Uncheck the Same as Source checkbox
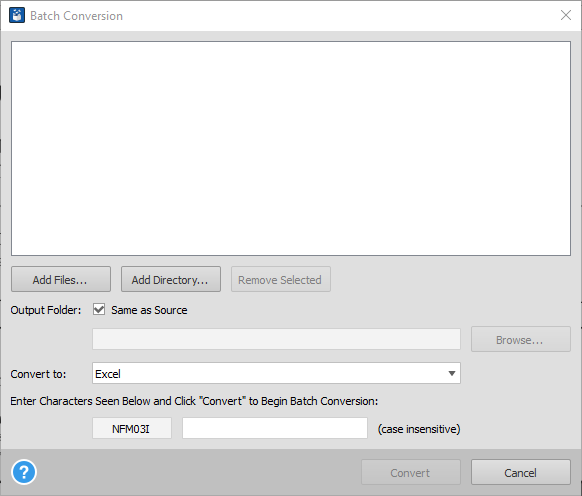 (99, 309)
